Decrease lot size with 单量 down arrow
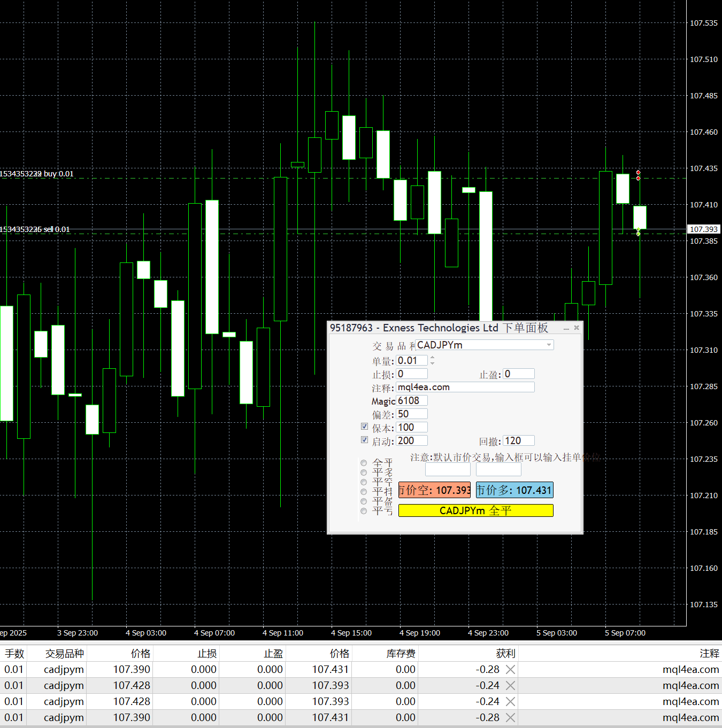The height and width of the screenshot is (728, 722). click(432, 363)
